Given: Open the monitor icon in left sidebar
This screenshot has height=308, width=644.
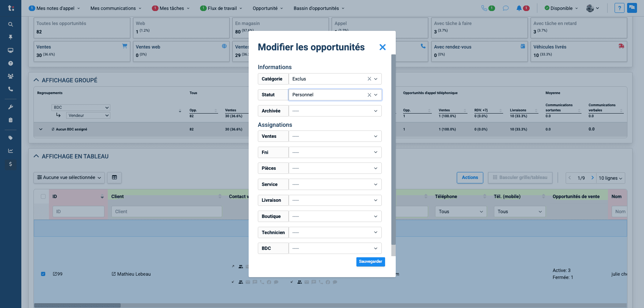Looking at the screenshot, I should pos(11,50).
